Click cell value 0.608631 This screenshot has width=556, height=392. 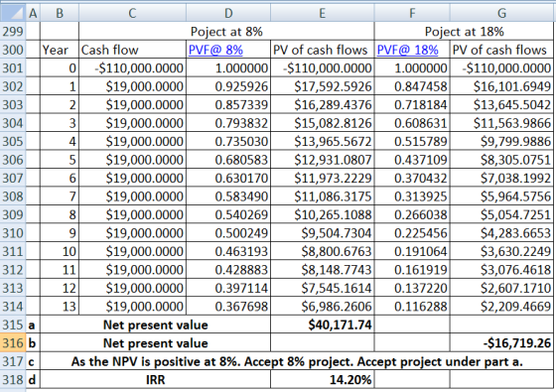412,123
